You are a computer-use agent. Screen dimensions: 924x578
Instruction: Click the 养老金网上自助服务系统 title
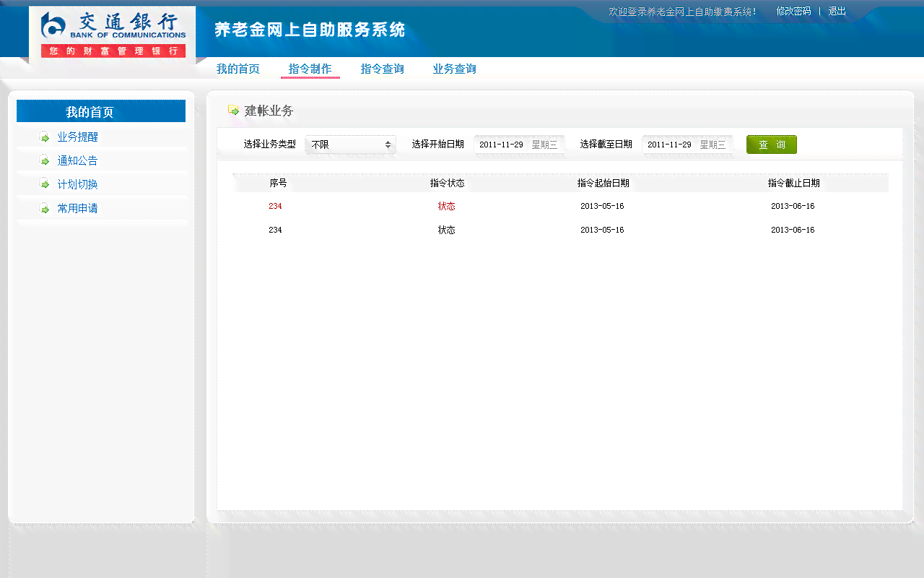point(310,30)
